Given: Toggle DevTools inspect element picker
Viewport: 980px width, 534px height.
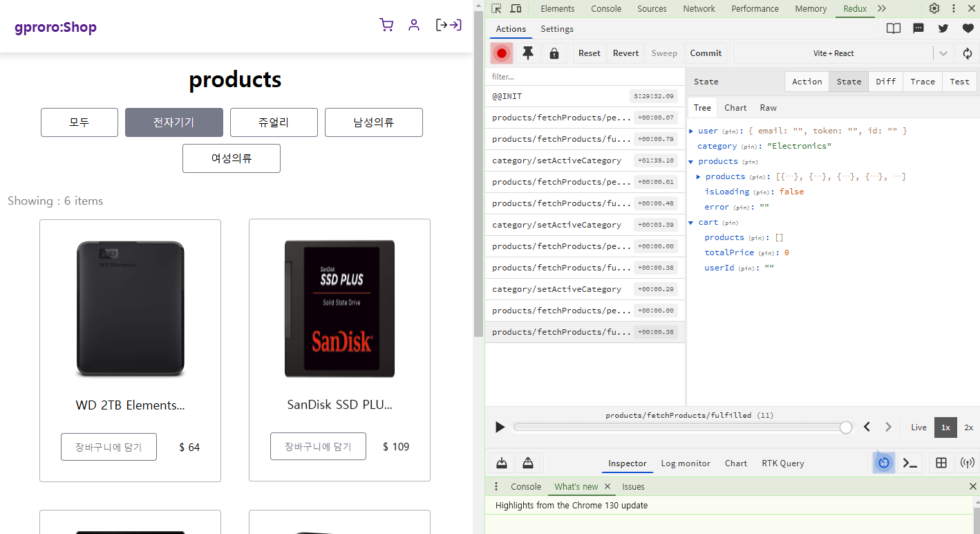Looking at the screenshot, I should click(x=496, y=8).
